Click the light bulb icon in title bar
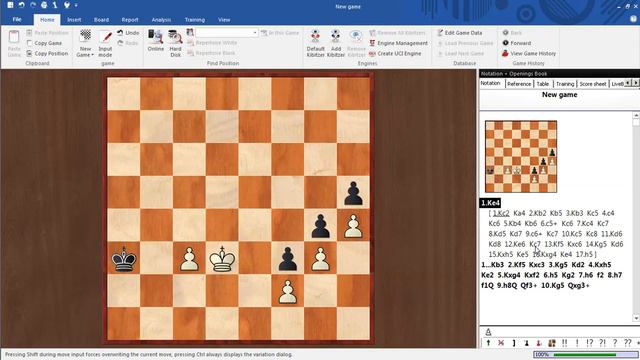The image size is (640, 360). (x=67, y=5)
